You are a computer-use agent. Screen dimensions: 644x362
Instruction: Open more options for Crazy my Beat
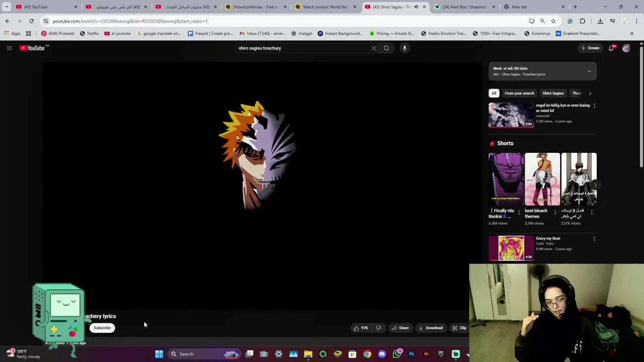[x=594, y=239]
